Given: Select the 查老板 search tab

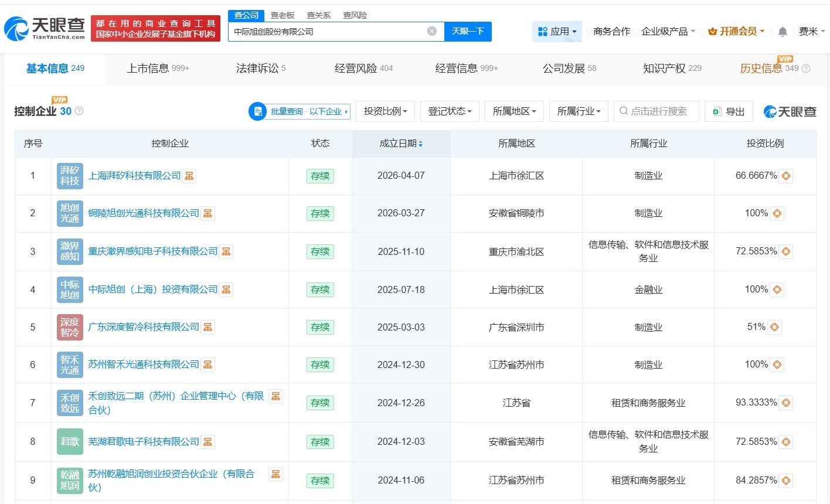Looking at the screenshot, I should 283,15.
